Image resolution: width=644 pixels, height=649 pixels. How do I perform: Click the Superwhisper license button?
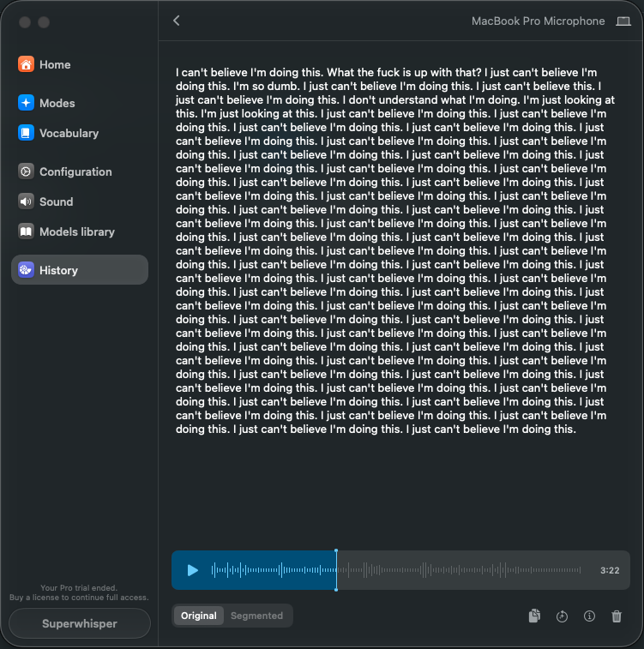click(80, 623)
